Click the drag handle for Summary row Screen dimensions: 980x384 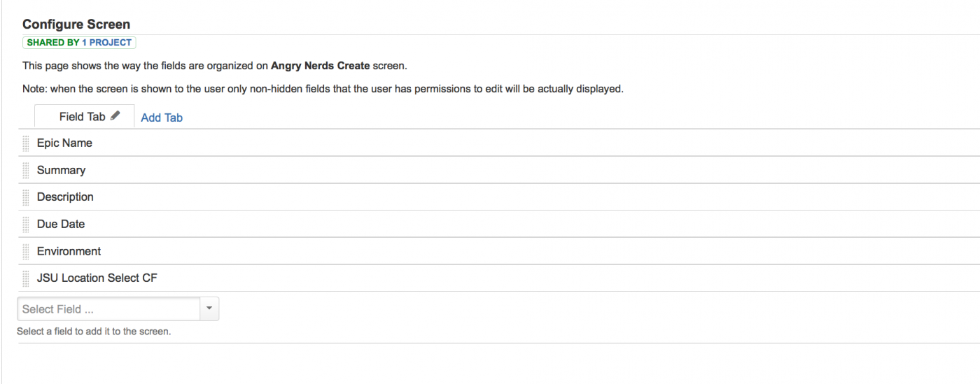26,170
